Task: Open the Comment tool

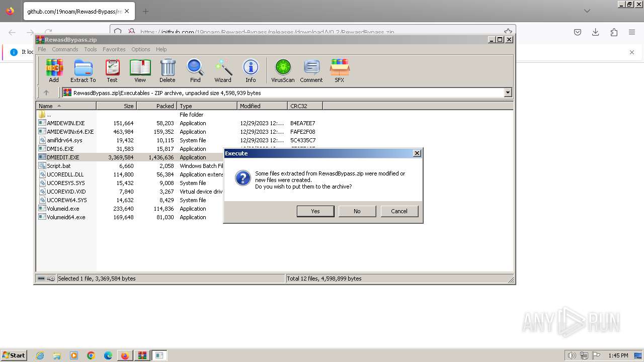Action: [x=311, y=70]
